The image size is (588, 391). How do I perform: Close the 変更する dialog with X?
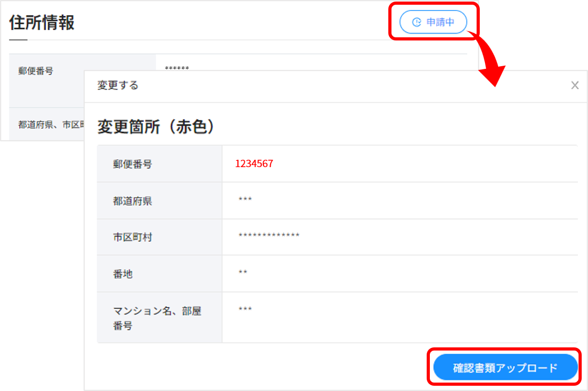coord(575,86)
